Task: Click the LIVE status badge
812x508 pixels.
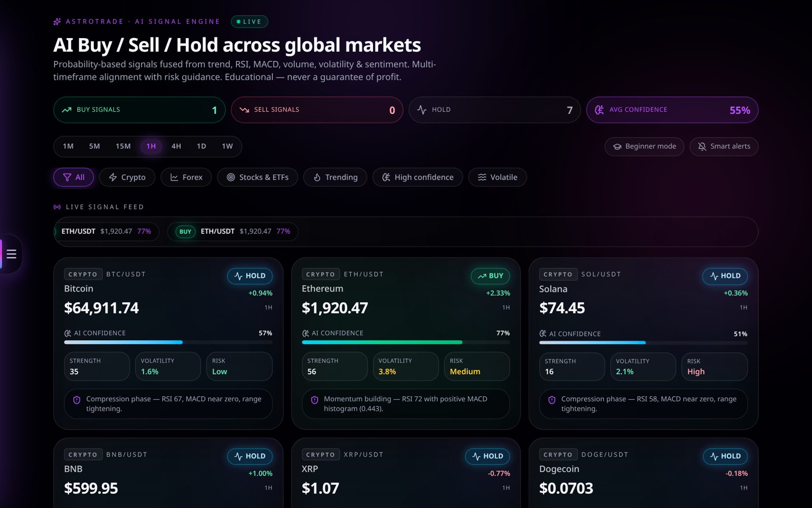Action: (x=249, y=21)
